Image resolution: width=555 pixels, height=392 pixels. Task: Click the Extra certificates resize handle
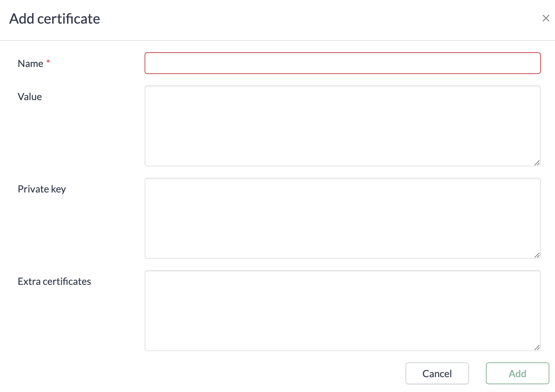coord(537,348)
